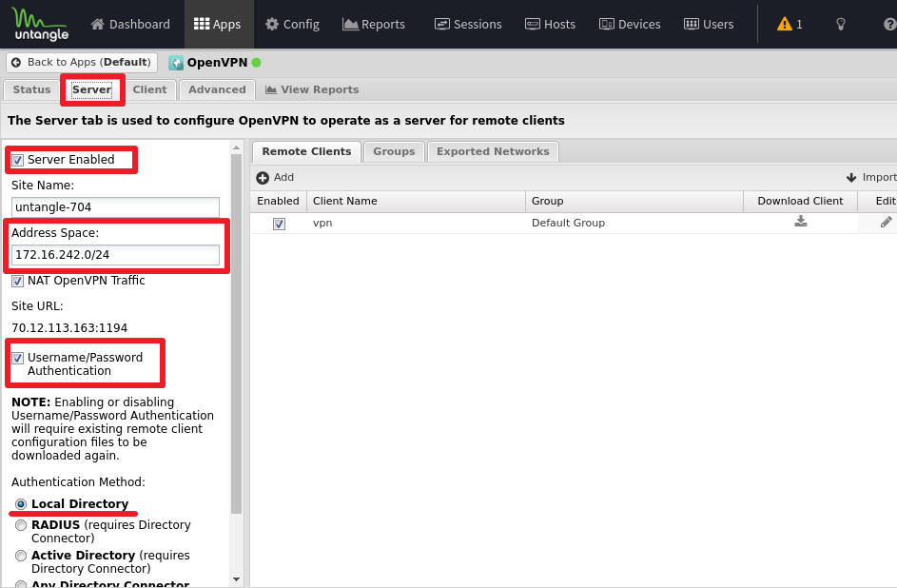Open the Config section
897x588 pixels.
click(293, 24)
